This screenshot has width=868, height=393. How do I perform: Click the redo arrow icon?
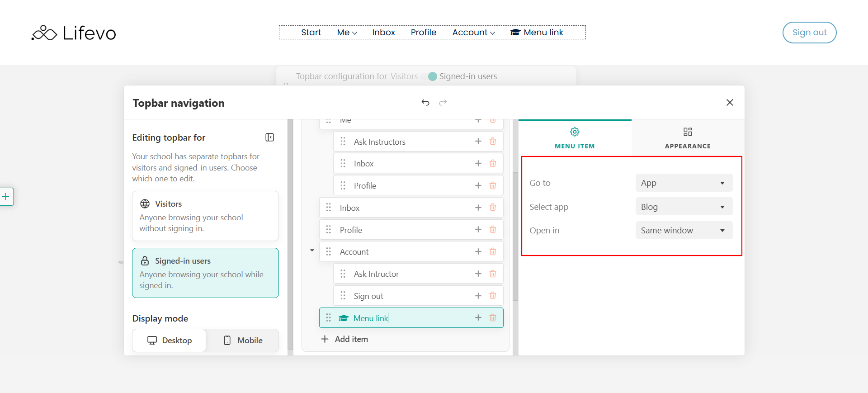[443, 103]
